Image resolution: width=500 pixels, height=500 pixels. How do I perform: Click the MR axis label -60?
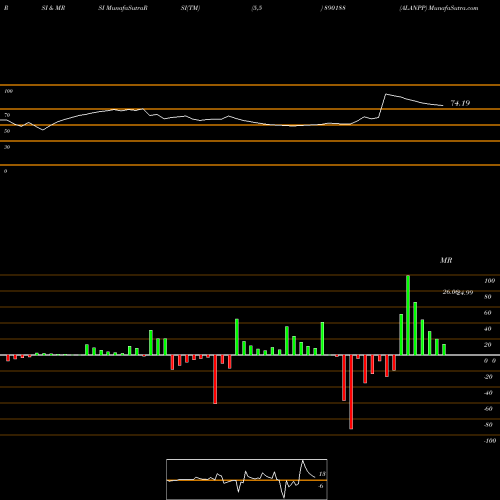point(488,409)
